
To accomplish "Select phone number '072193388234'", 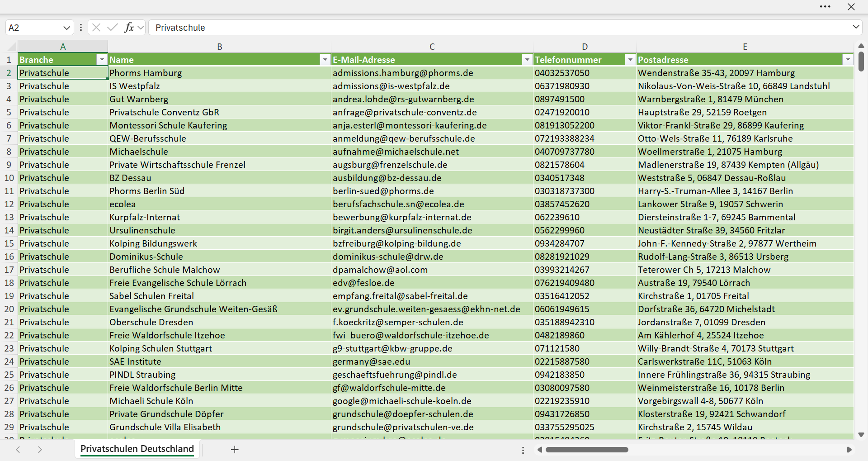I will pyautogui.click(x=585, y=138).
